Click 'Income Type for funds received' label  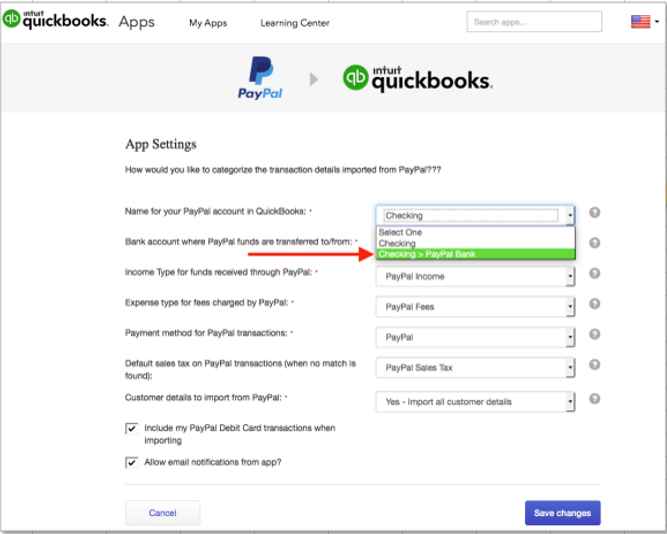point(218,272)
